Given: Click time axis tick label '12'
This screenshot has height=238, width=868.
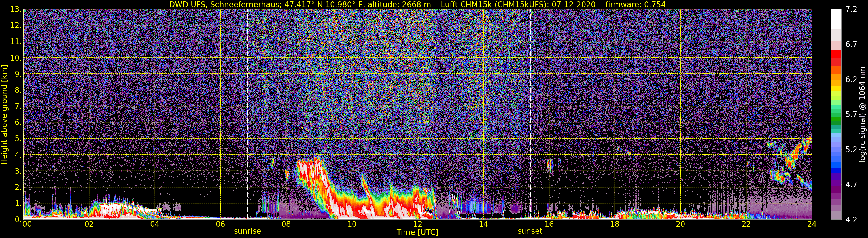Looking at the screenshot, I should coord(417,224).
